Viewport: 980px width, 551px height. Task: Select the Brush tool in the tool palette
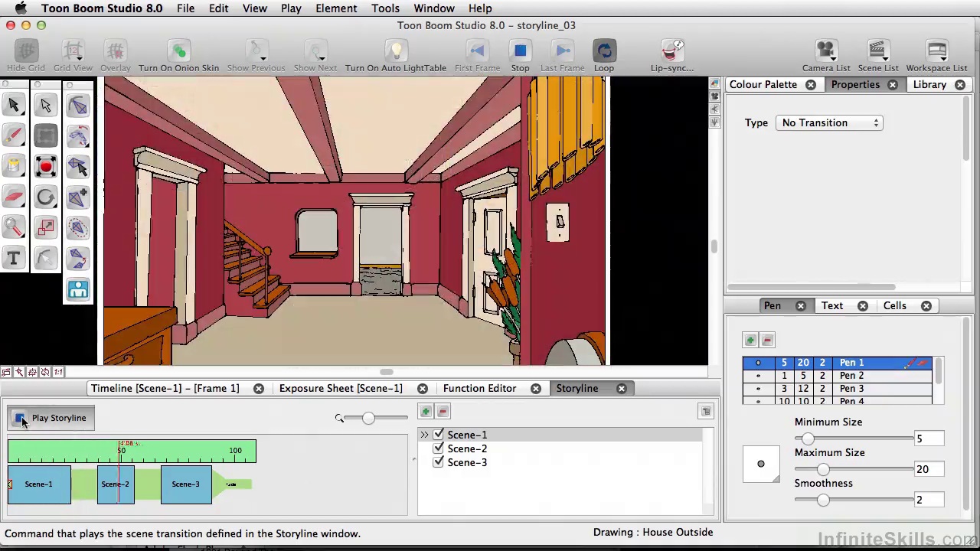tap(14, 135)
